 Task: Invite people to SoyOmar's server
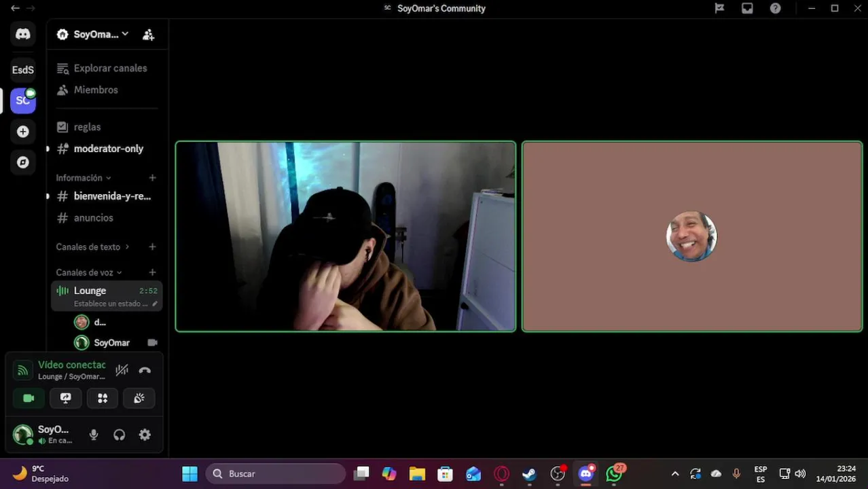tap(148, 35)
